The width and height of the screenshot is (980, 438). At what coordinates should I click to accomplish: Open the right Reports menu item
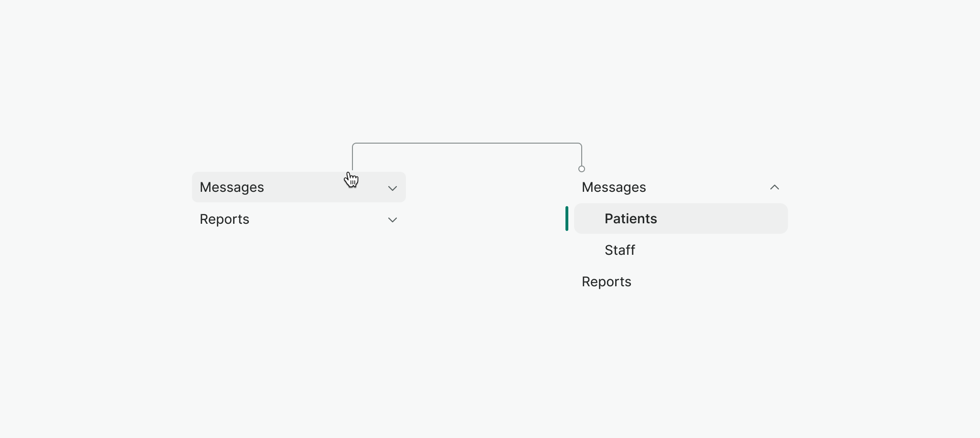tap(606, 282)
